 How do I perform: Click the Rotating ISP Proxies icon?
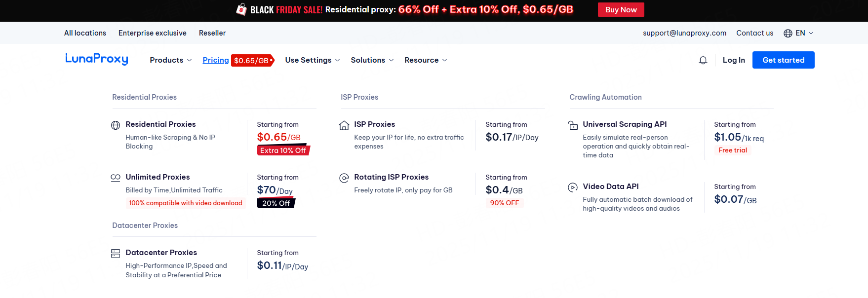344,178
